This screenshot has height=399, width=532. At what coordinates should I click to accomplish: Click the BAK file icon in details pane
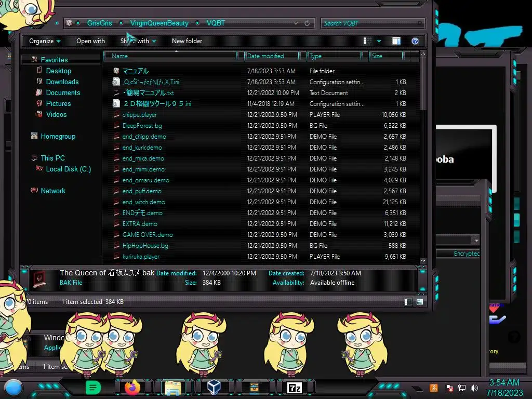39,279
